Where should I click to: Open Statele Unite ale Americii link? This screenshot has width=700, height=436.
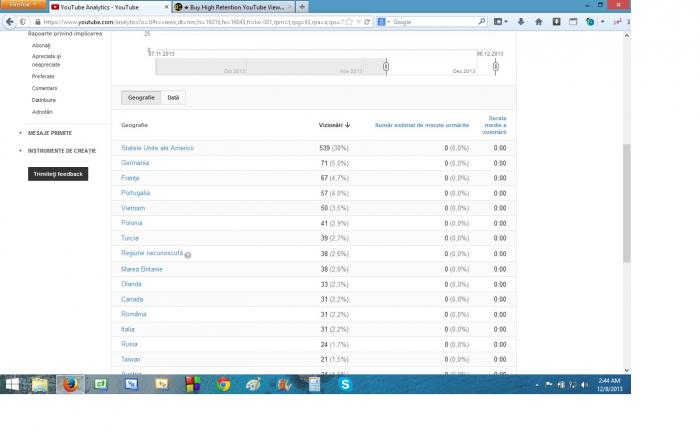pos(158,148)
